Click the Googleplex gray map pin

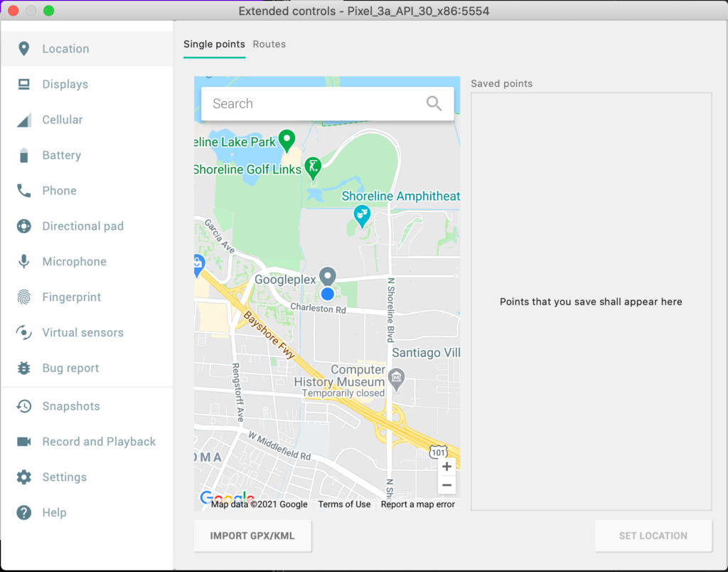click(x=328, y=277)
